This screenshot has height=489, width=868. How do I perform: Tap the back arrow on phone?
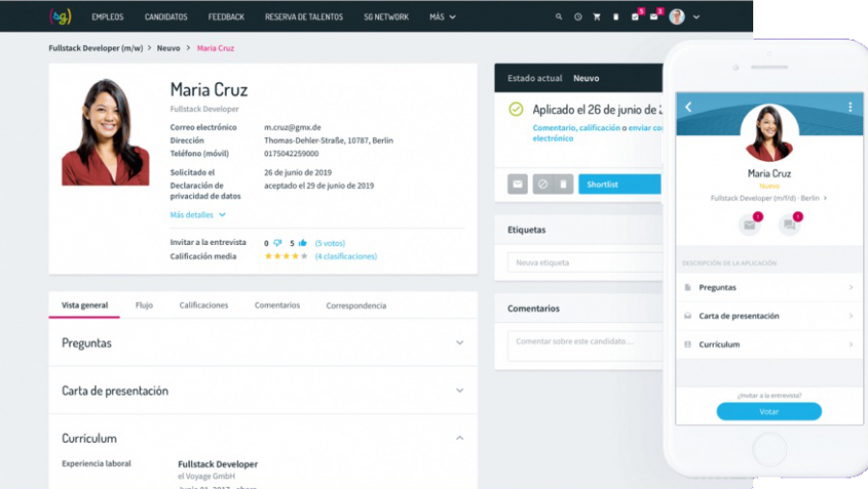(x=689, y=107)
